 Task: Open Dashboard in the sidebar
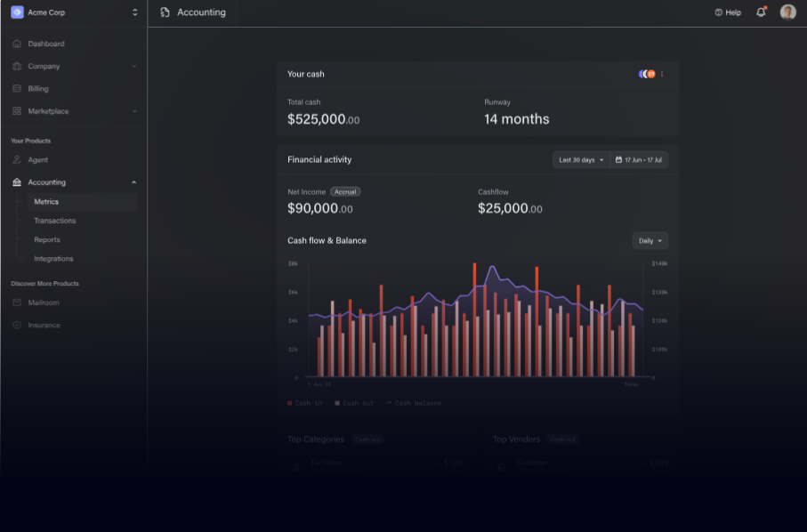coord(46,44)
